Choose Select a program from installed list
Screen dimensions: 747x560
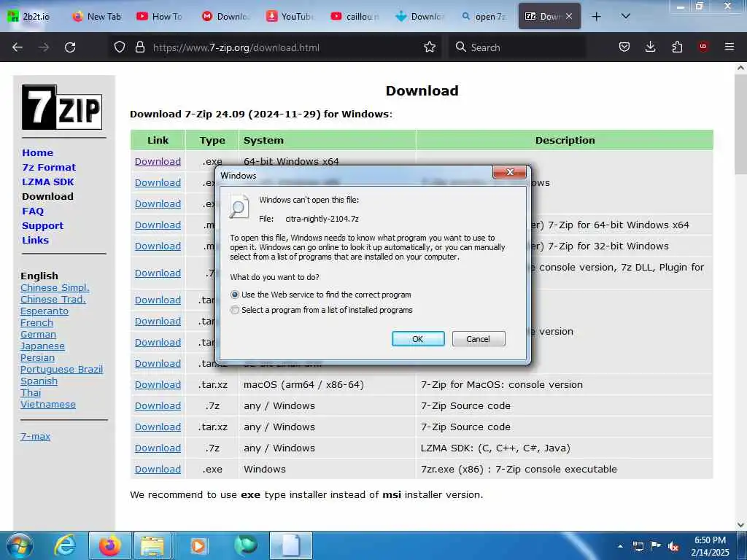click(235, 310)
